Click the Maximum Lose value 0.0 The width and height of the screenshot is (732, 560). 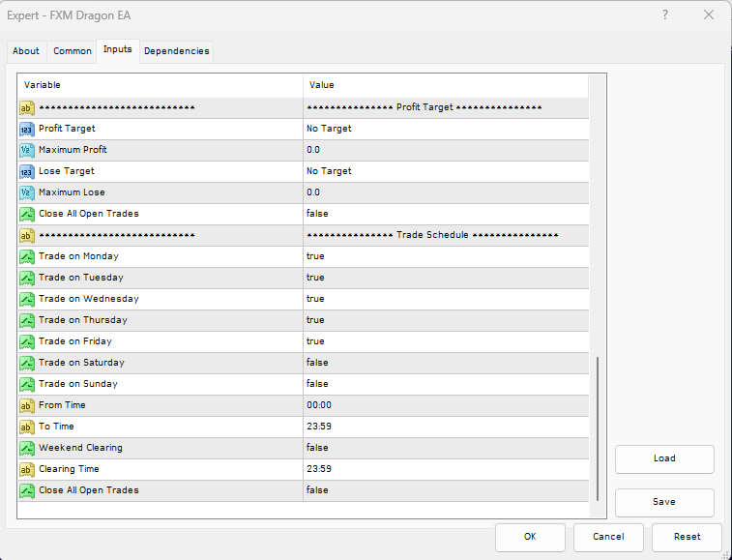point(312,192)
